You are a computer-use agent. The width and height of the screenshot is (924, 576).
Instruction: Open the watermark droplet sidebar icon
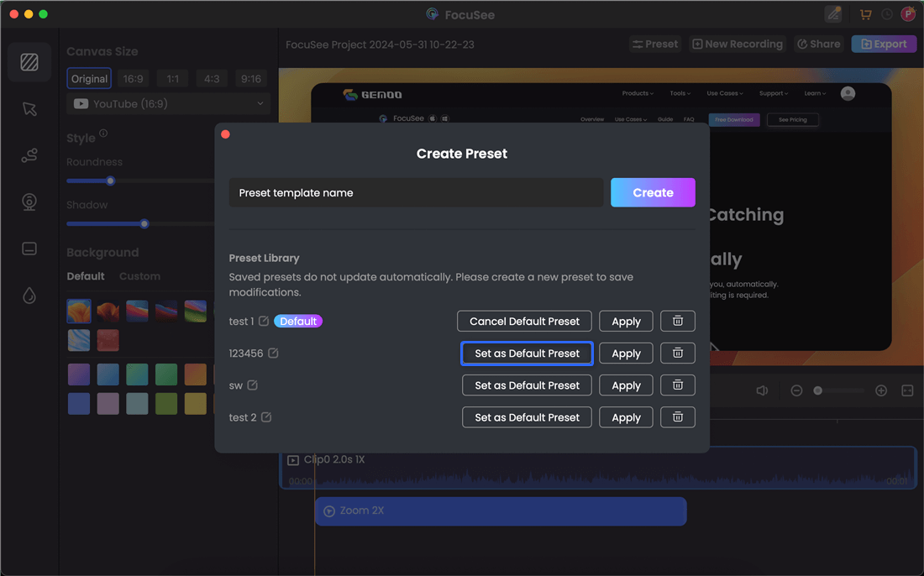(29, 295)
